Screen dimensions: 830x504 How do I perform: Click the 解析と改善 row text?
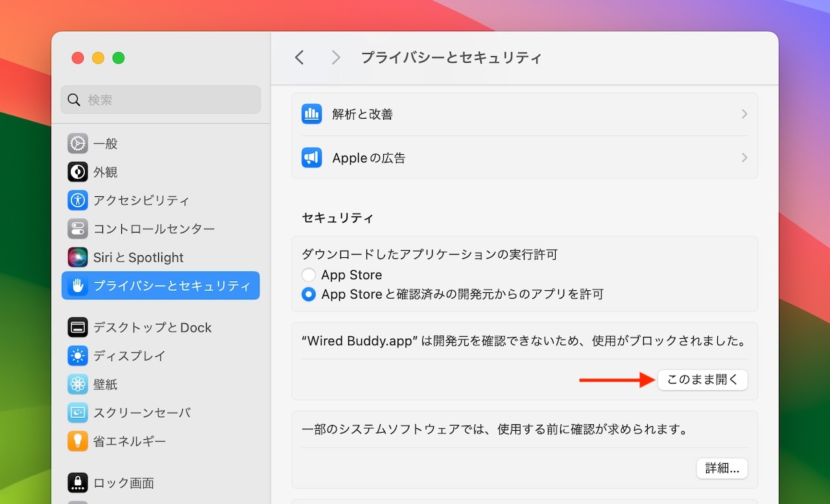point(362,115)
